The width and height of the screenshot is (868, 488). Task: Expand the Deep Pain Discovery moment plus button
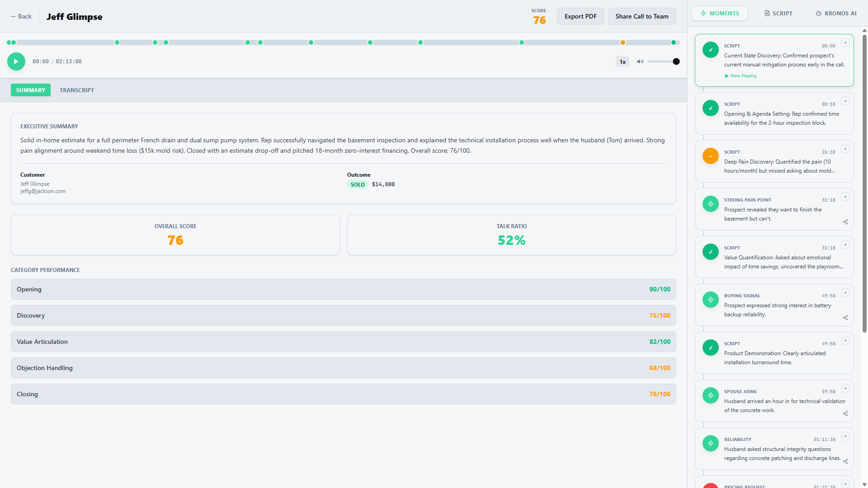click(845, 149)
